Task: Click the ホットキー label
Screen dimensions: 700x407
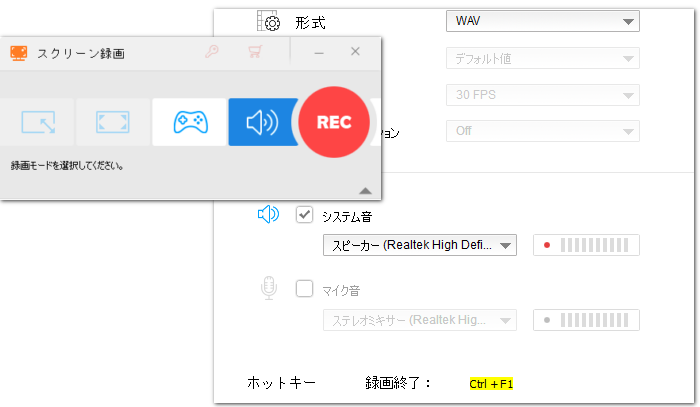Action: [281, 382]
